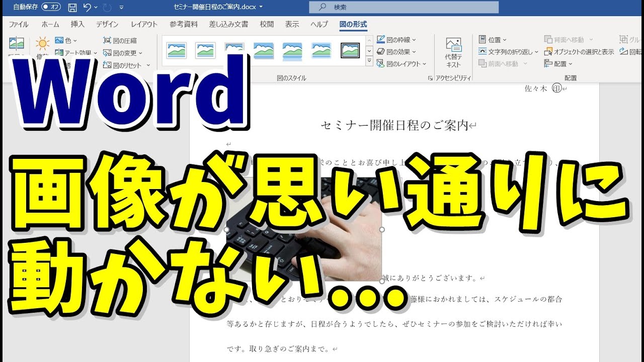This screenshot has width=644, height=362.
Task: Select the black double-frame picture style
Action: click(351, 50)
